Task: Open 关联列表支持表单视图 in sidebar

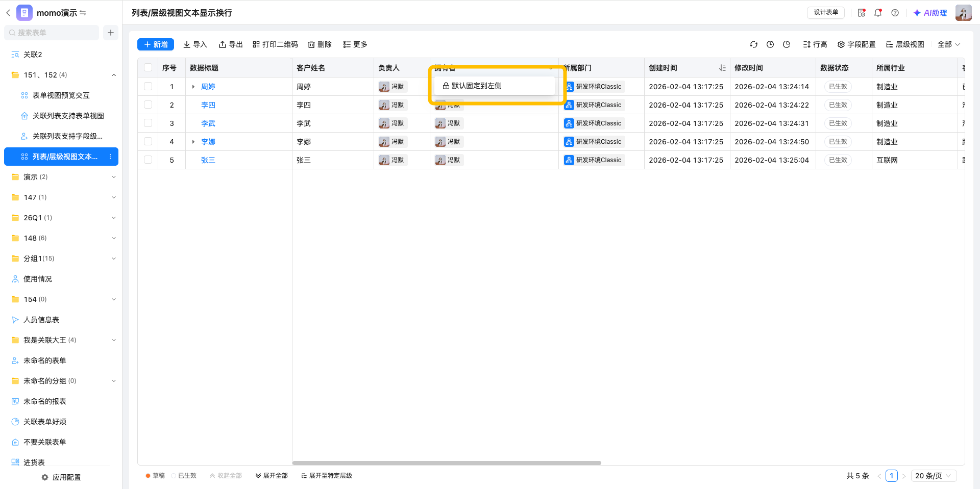Action: point(68,116)
